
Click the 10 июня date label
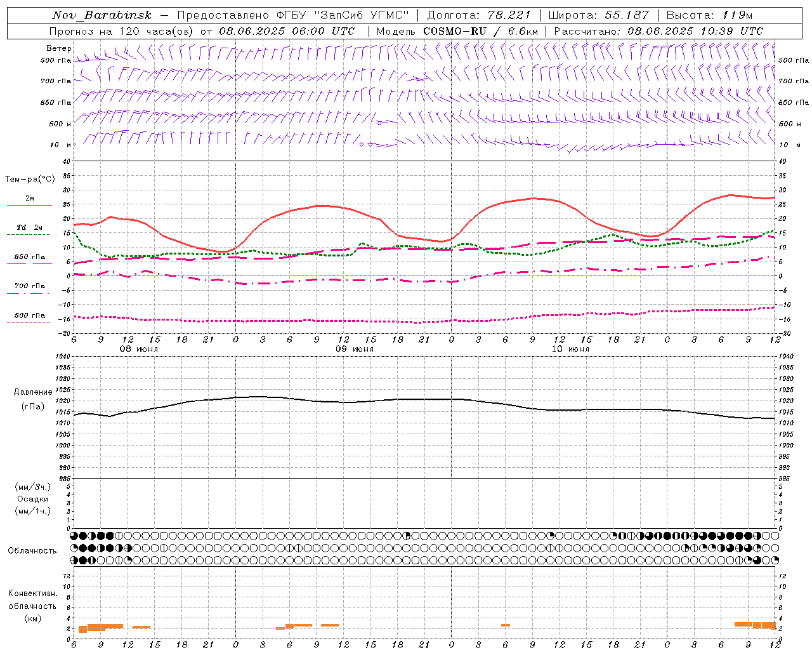click(x=570, y=349)
